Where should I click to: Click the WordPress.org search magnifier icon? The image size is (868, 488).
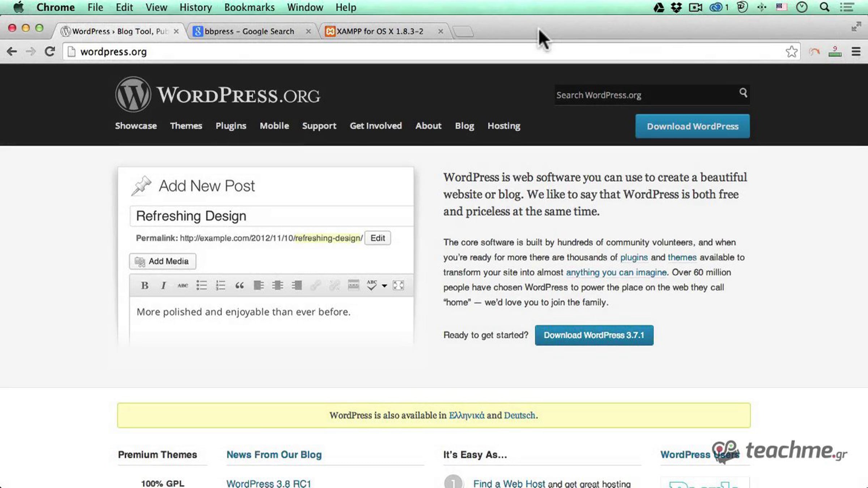tap(743, 93)
